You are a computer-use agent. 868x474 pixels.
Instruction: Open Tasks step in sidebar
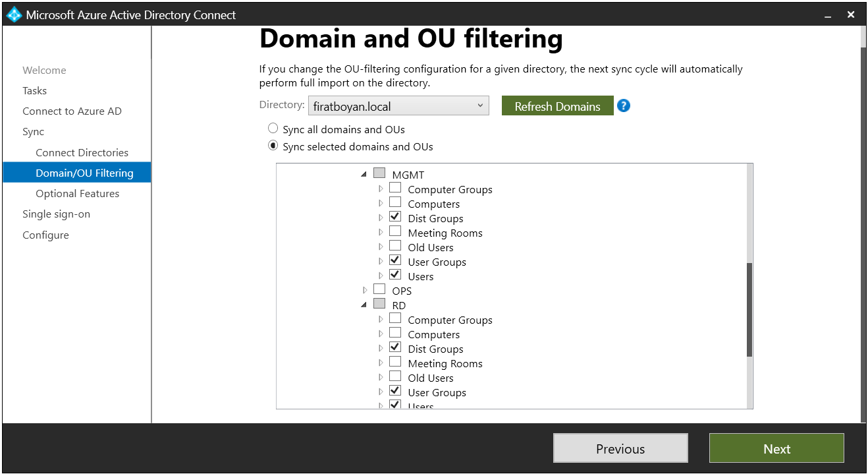pos(34,90)
